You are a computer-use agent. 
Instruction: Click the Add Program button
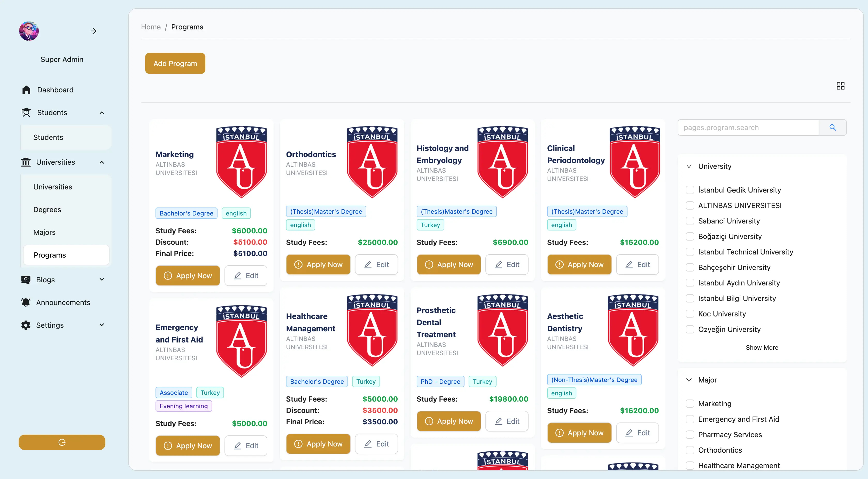[175, 63]
